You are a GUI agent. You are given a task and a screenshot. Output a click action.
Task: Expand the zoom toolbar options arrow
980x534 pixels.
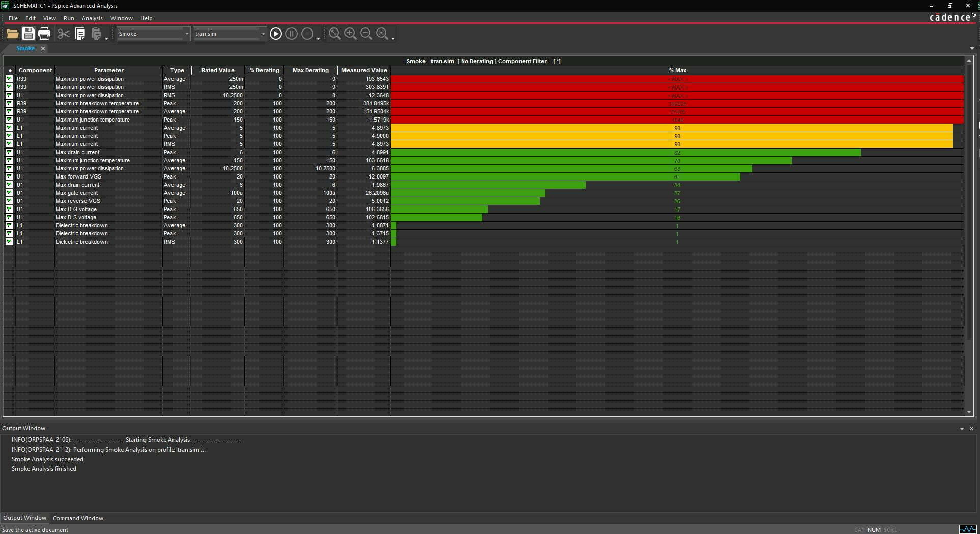393,38
